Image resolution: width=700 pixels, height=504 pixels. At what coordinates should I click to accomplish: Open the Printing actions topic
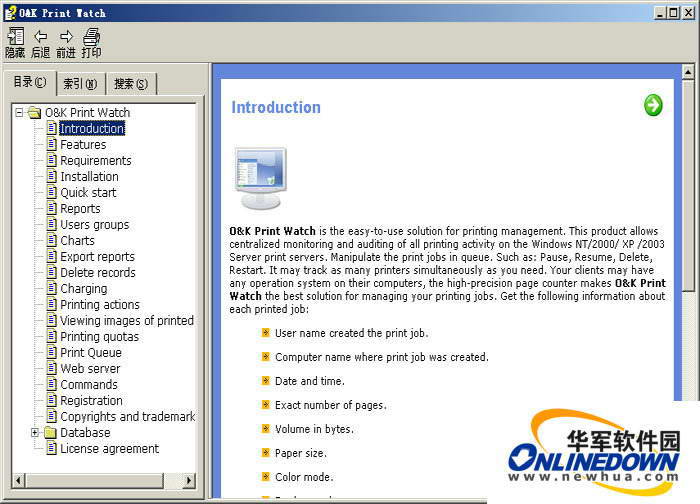[100, 304]
